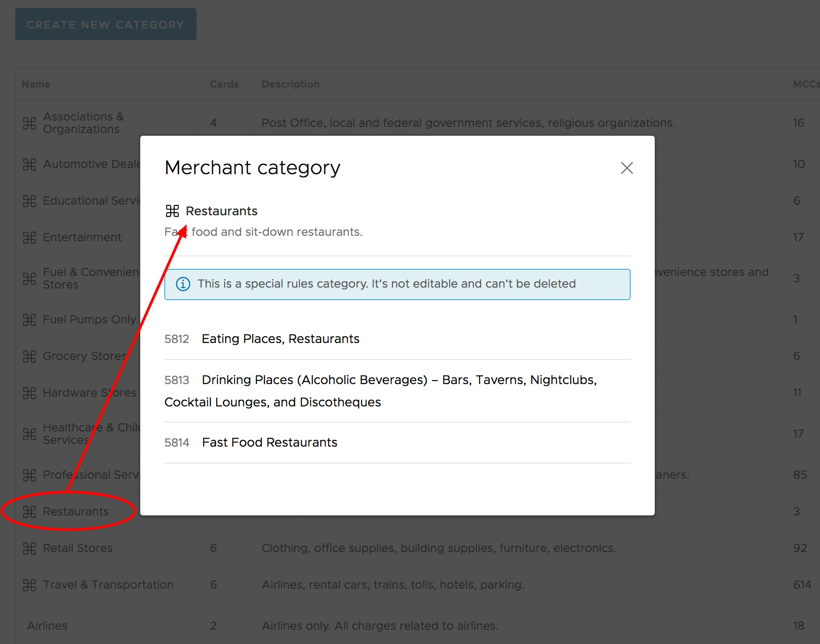
Task: Click the Travel & Transportation description text
Action: click(x=393, y=585)
